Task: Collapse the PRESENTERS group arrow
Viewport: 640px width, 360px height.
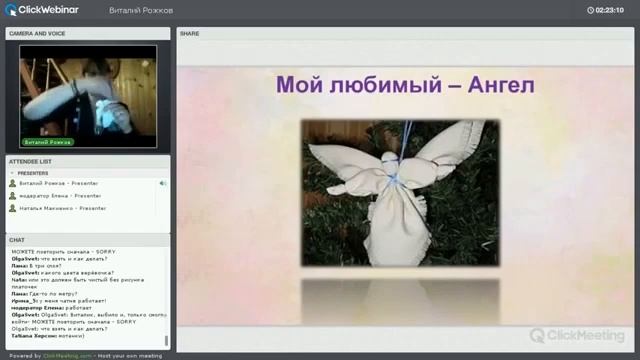Action: pos(12,173)
